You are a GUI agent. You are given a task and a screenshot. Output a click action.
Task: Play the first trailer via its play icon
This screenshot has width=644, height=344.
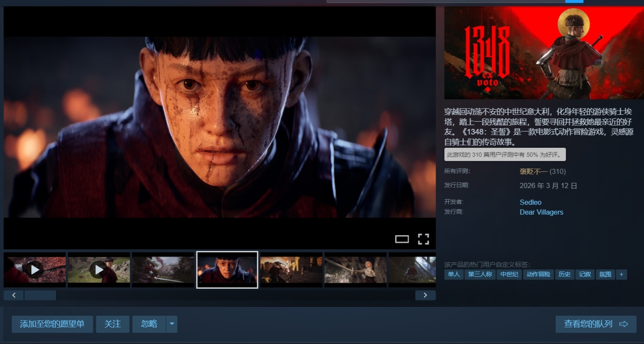click(x=35, y=269)
